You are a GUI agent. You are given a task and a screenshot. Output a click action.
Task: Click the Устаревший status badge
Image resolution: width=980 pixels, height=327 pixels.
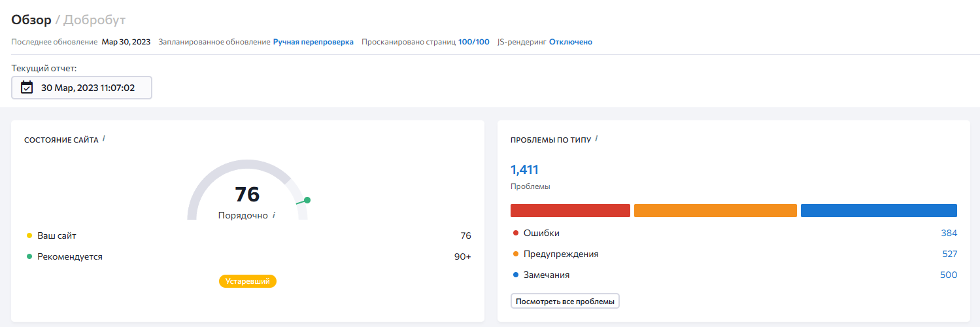click(x=248, y=281)
